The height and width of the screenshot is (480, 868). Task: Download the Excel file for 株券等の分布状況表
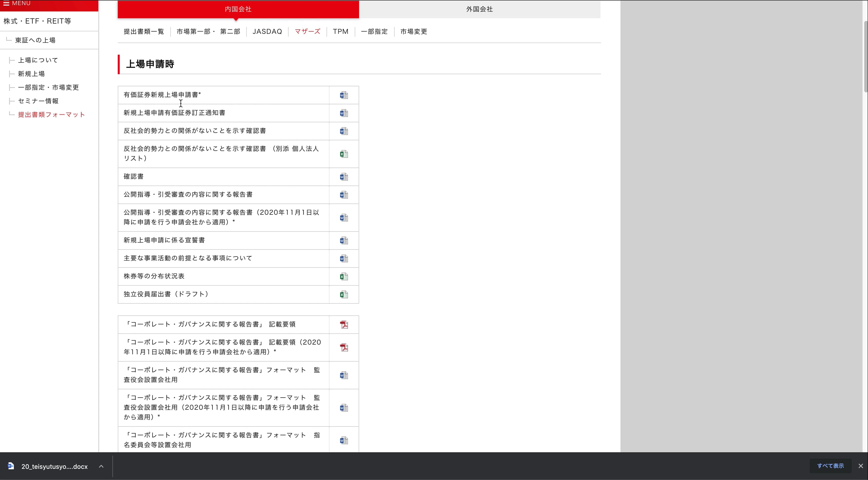tap(343, 276)
